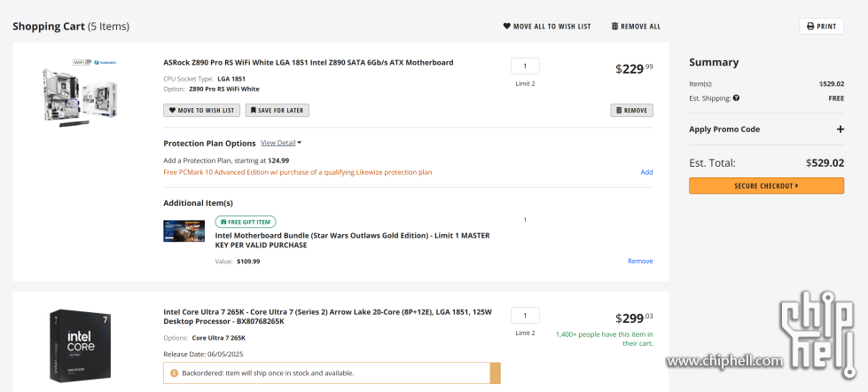
Task: Open Intel Core Ultra 7 265K title
Action: point(328,317)
